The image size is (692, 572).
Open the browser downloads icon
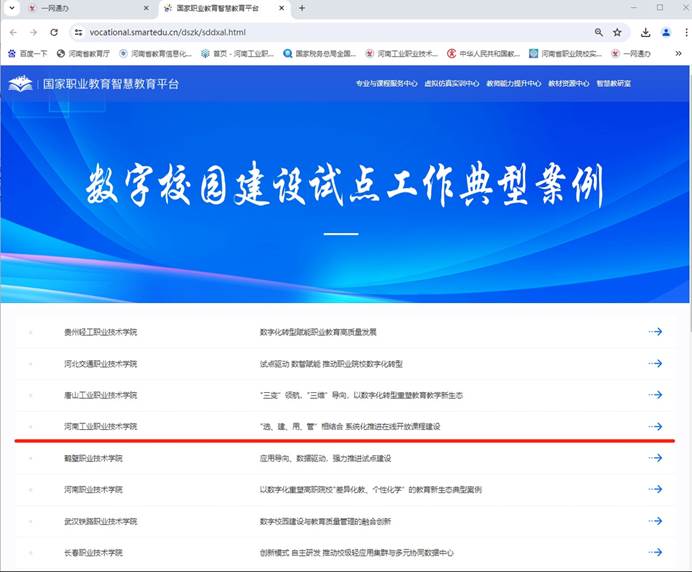[x=645, y=32]
